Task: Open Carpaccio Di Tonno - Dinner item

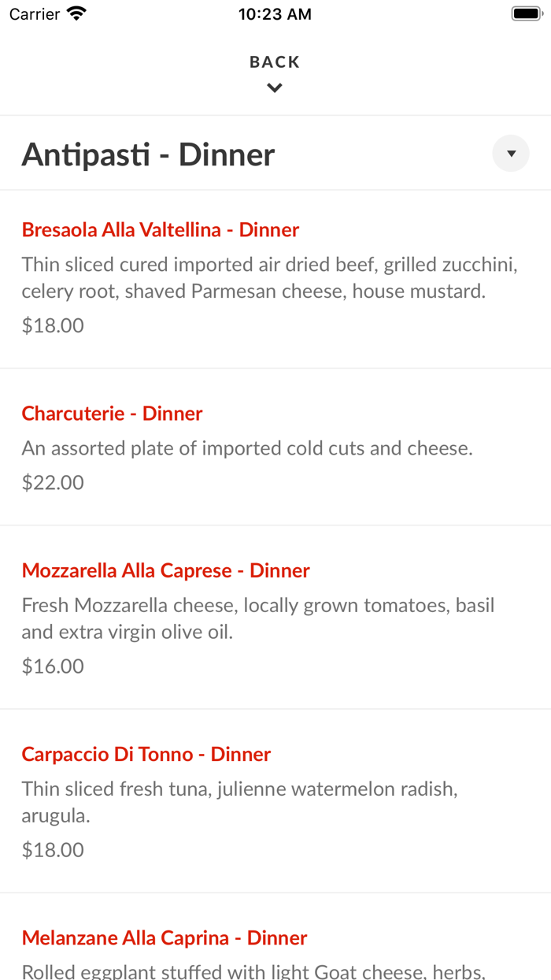Action: pyautogui.click(x=146, y=754)
